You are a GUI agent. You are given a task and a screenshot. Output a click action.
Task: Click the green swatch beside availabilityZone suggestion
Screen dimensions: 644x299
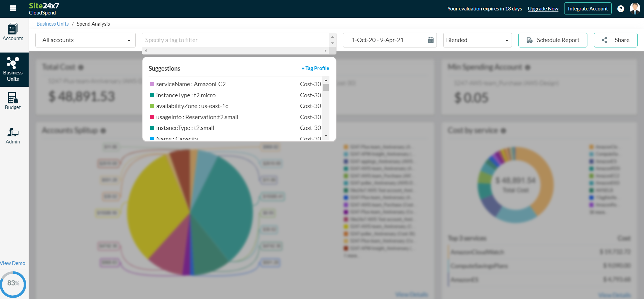(x=152, y=106)
